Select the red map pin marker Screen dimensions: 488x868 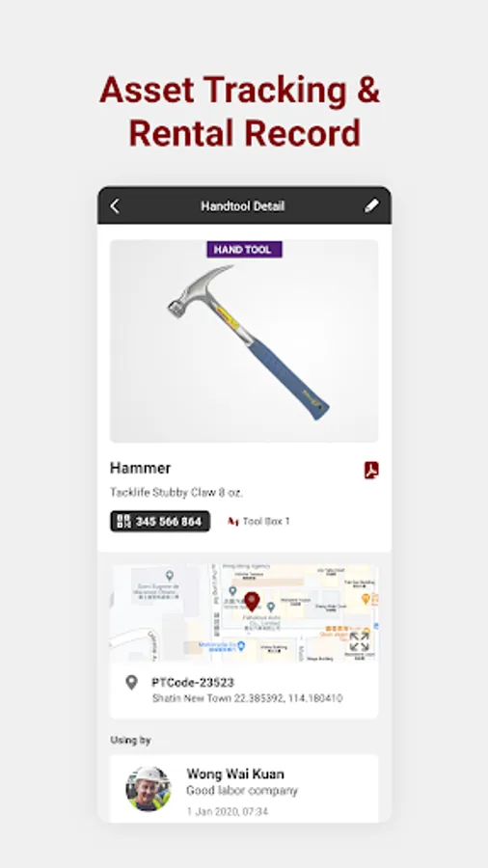(x=252, y=602)
